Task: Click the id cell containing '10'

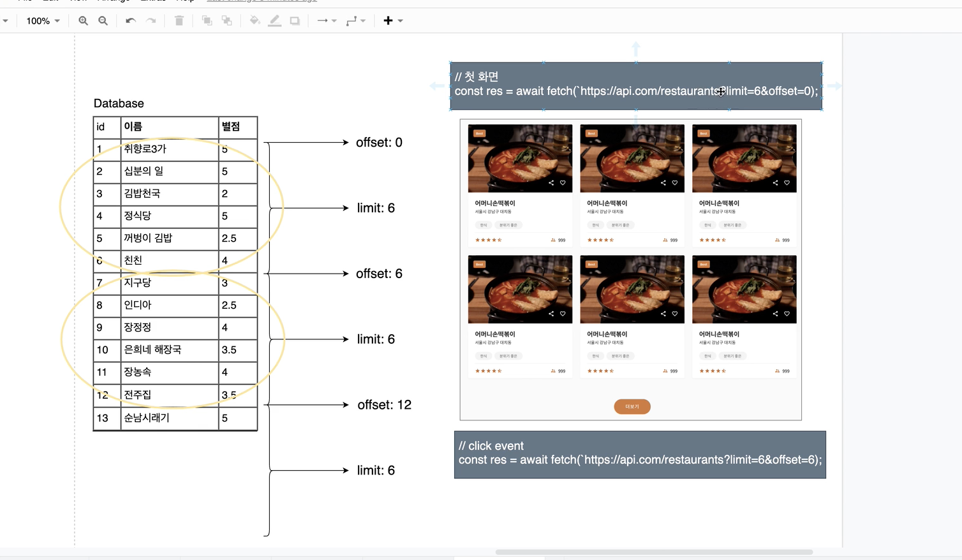Action: click(107, 350)
